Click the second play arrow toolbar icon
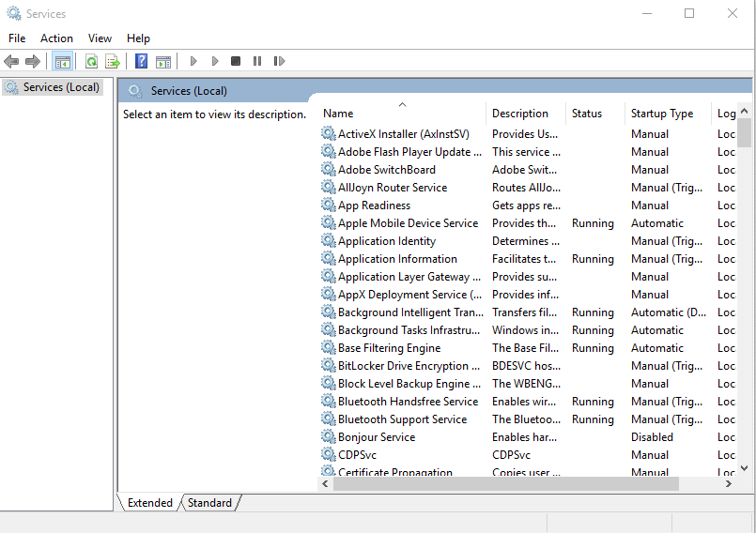Image resolution: width=756 pixels, height=533 pixels. [215, 61]
